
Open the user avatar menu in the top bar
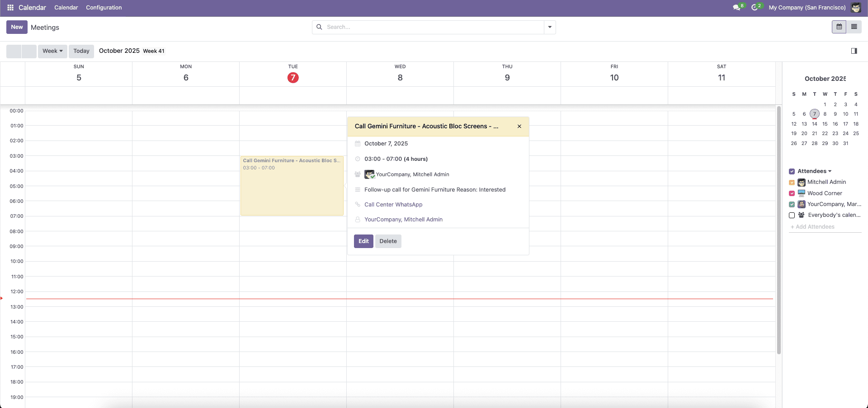[x=856, y=8]
